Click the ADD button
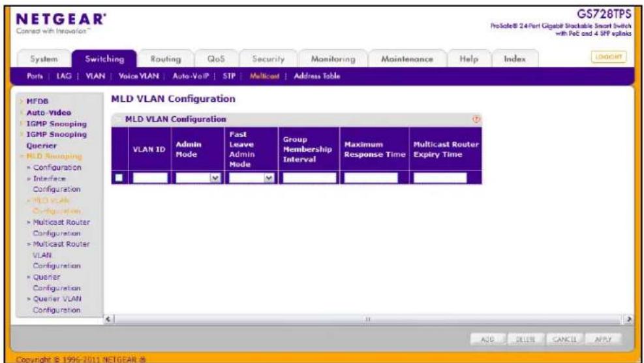 click(x=487, y=339)
